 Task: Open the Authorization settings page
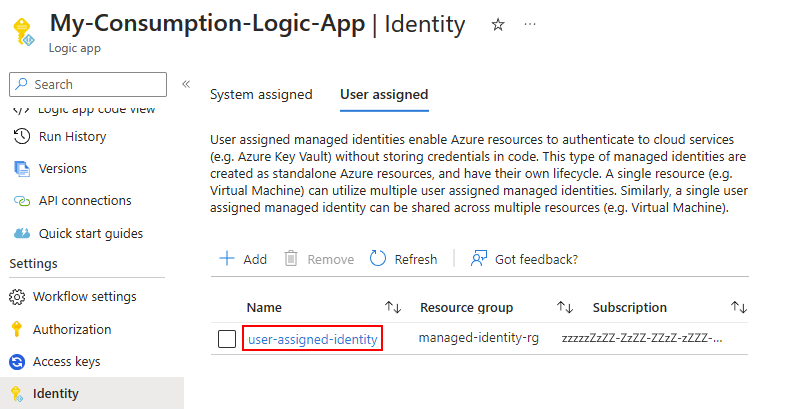pyautogui.click(x=72, y=329)
